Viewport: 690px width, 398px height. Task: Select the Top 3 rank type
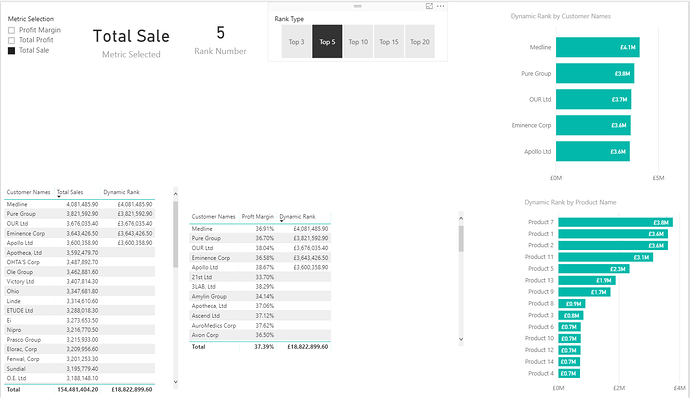[296, 41]
